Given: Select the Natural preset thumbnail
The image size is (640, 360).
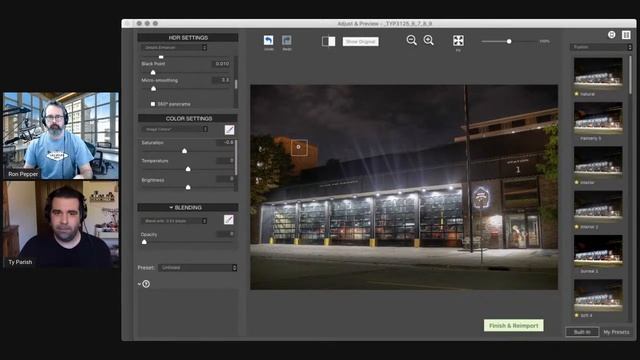Looking at the screenshot, I should (x=598, y=73).
